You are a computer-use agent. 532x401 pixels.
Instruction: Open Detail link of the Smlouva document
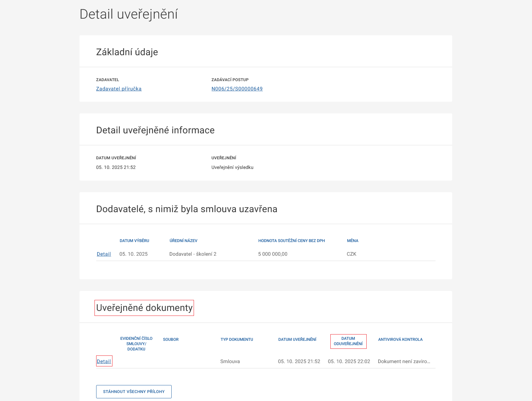tap(104, 361)
